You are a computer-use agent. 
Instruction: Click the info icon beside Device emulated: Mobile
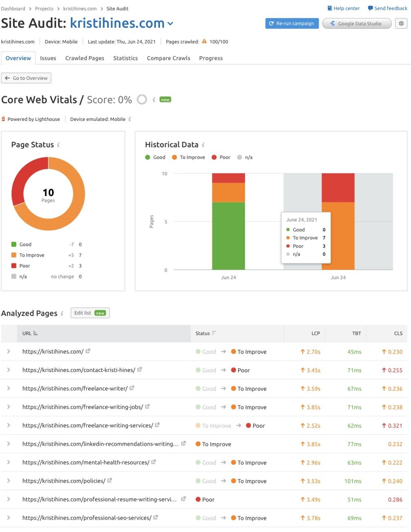click(x=130, y=119)
